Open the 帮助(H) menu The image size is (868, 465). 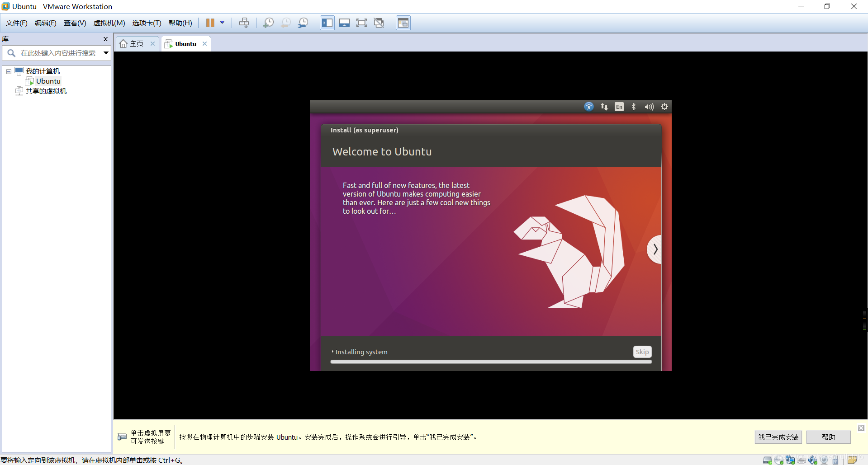180,23
